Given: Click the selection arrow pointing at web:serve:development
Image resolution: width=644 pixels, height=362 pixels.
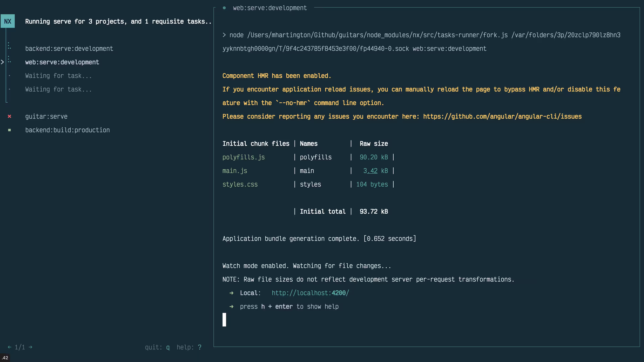Looking at the screenshot, I should coord(3,62).
